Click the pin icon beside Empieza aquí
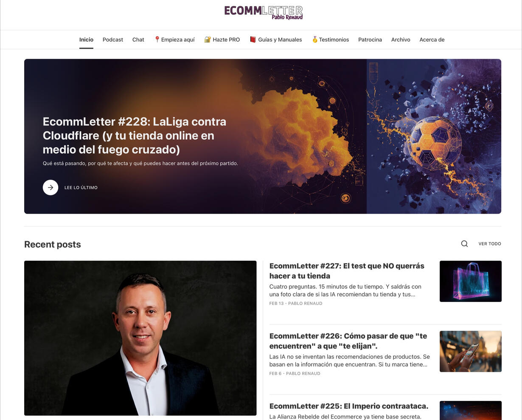The image size is (522, 420). click(157, 39)
